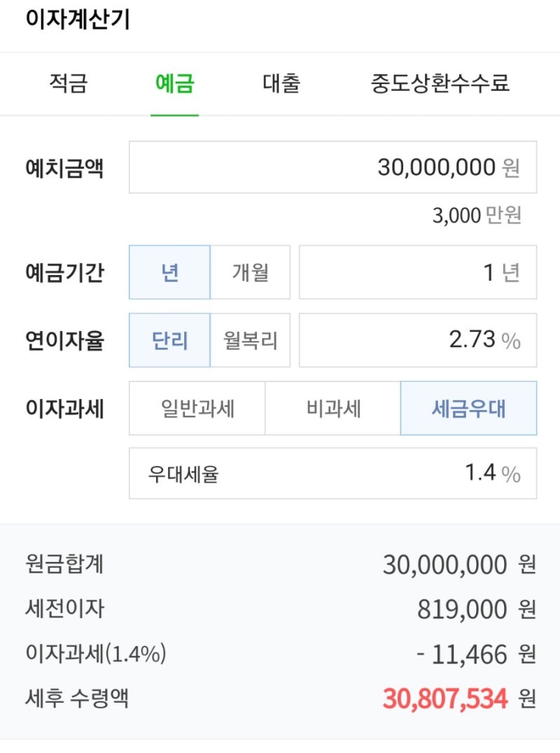560x753 pixels.
Task: Click the 세후 수령액 red result amount
Action: (445, 698)
